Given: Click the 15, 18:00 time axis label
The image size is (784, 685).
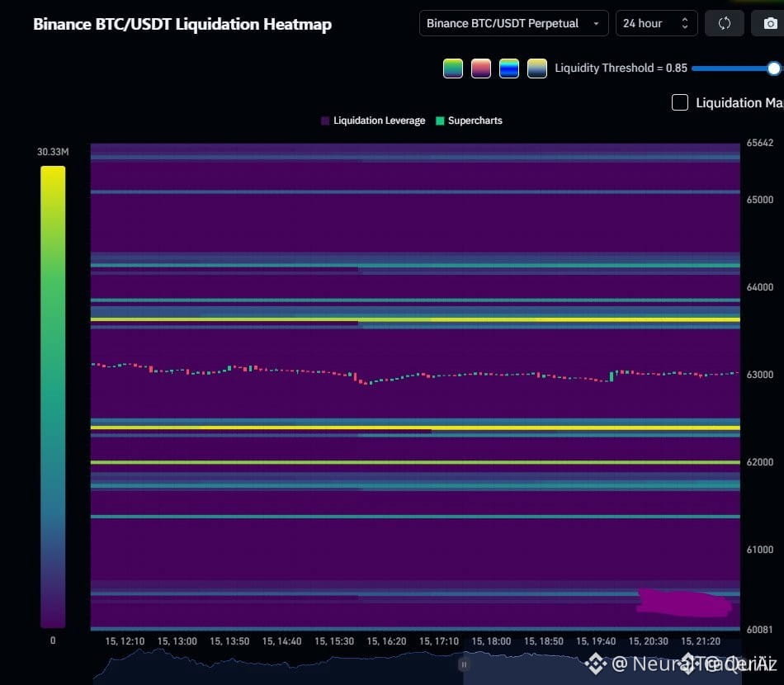Looking at the screenshot, I should (x=491, y=641).
